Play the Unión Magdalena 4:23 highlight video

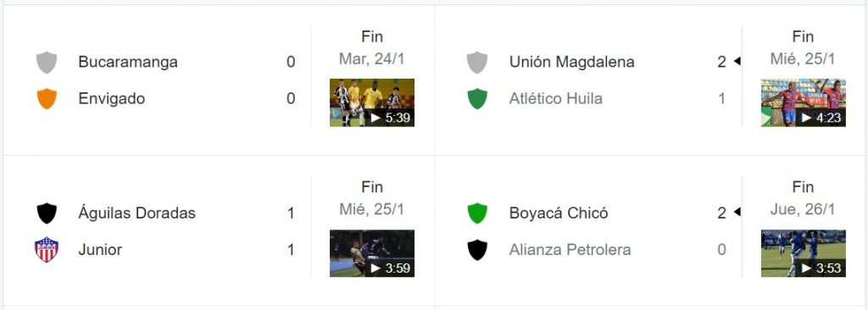coord(804,102)
